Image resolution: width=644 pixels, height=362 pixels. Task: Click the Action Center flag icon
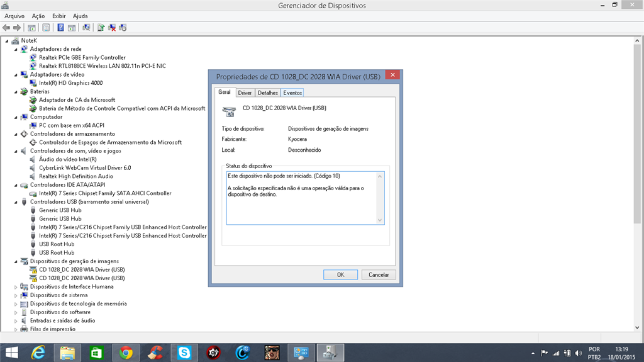pyautogui.click(x=544, y=353)
